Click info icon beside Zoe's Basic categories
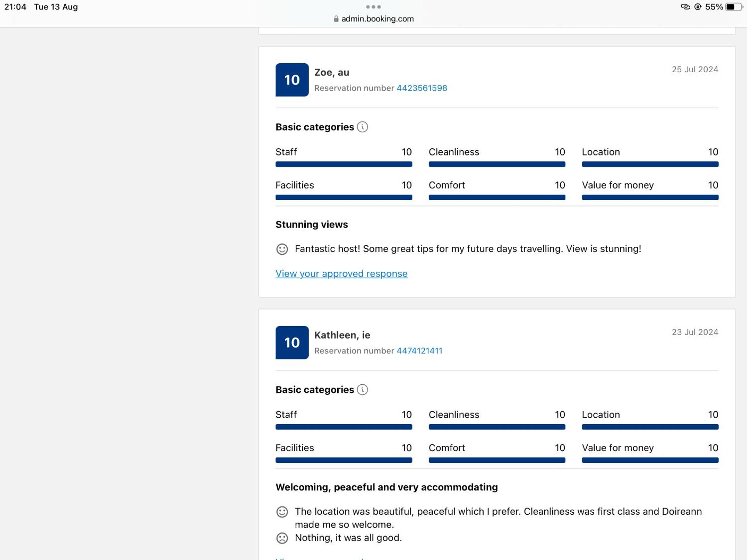Image resolution: width=747 pixels, height=560 pixels. point(362,127)
